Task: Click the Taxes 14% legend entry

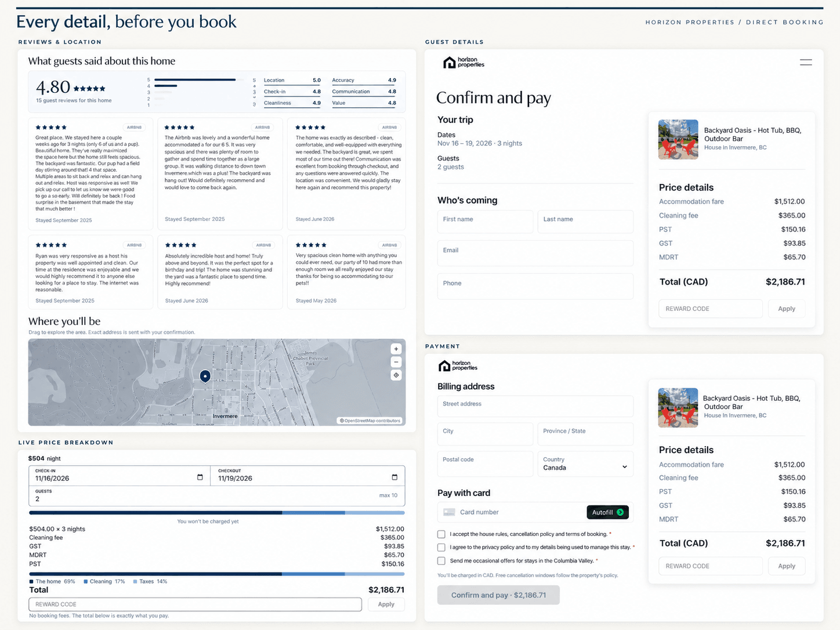Action: coord(150,581)
